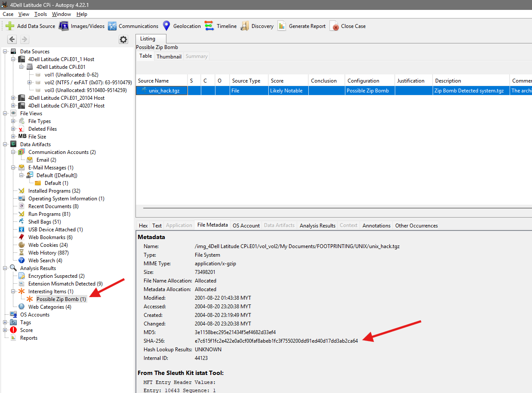Sort by Score column header
Viewport: 532px width, 393px height.
288,80
